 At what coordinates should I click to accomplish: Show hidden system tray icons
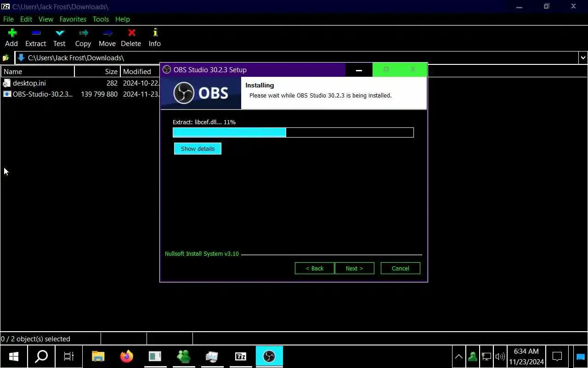pos(458,356)
